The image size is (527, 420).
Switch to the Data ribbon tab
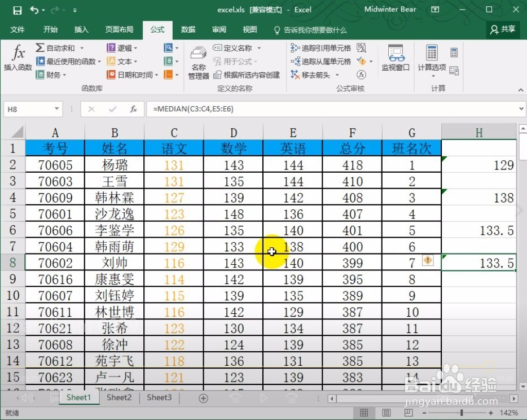pos(188,29)
